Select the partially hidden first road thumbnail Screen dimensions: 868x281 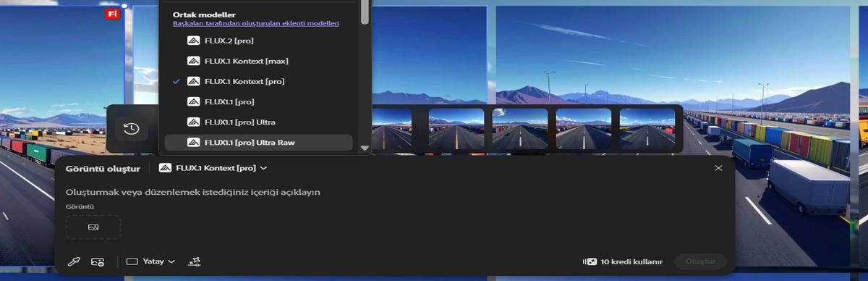pos(392,129)
